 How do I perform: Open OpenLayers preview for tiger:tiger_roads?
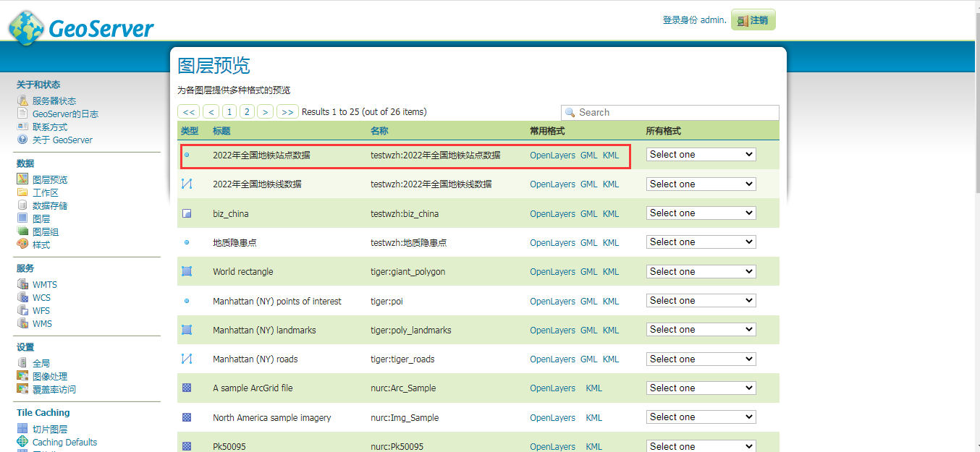[552, 358]
